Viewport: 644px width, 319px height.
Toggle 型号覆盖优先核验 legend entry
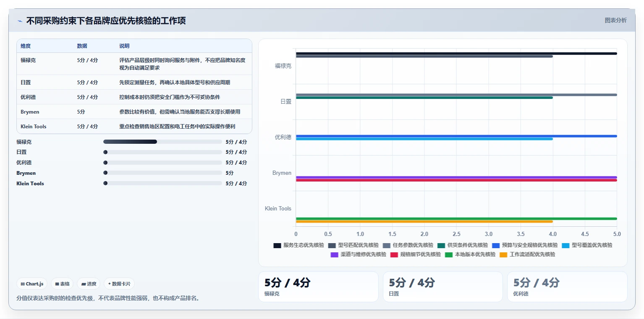click(x=586, y=245)
